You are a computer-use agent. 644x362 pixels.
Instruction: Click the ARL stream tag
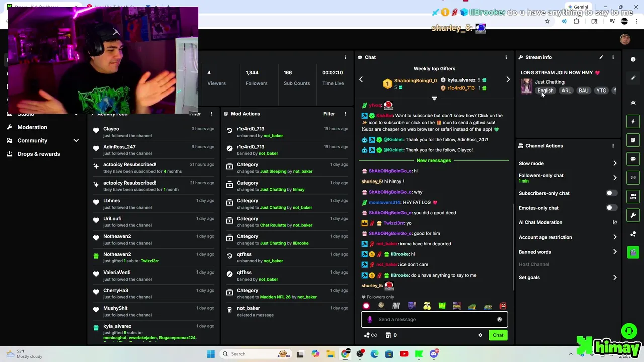pyautogui.click(x=566, y=90)
